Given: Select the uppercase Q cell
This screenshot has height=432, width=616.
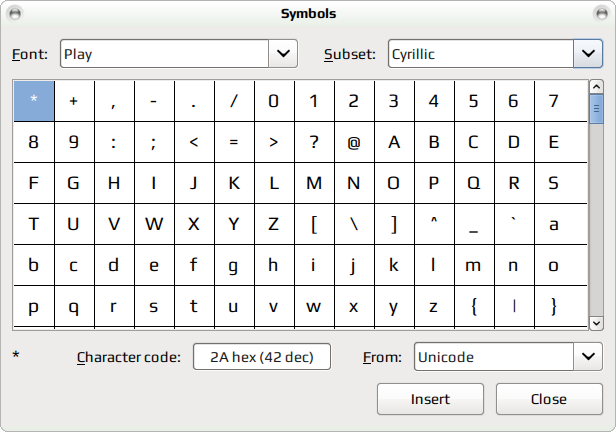Looking at the screenshot, I should click(x=474, y=183).
